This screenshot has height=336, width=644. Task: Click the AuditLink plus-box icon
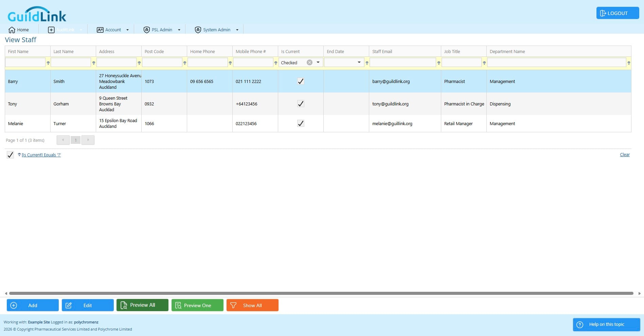click(x=51, y=30)
